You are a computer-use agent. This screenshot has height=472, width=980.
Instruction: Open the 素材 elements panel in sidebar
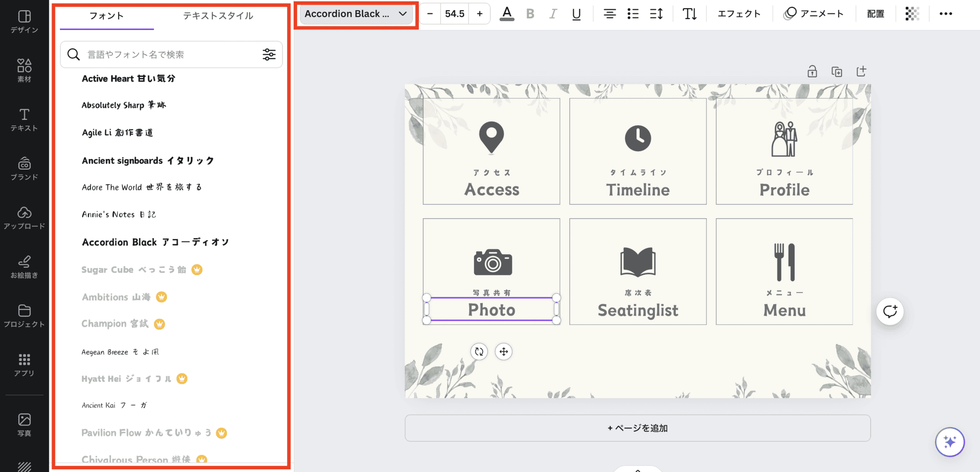[x=24, y=70]
